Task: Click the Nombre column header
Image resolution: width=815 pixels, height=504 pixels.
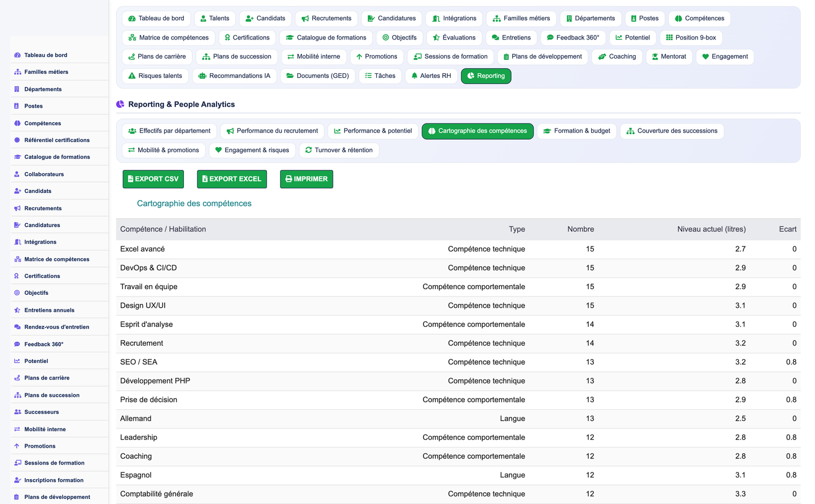Action: point(580,229)
